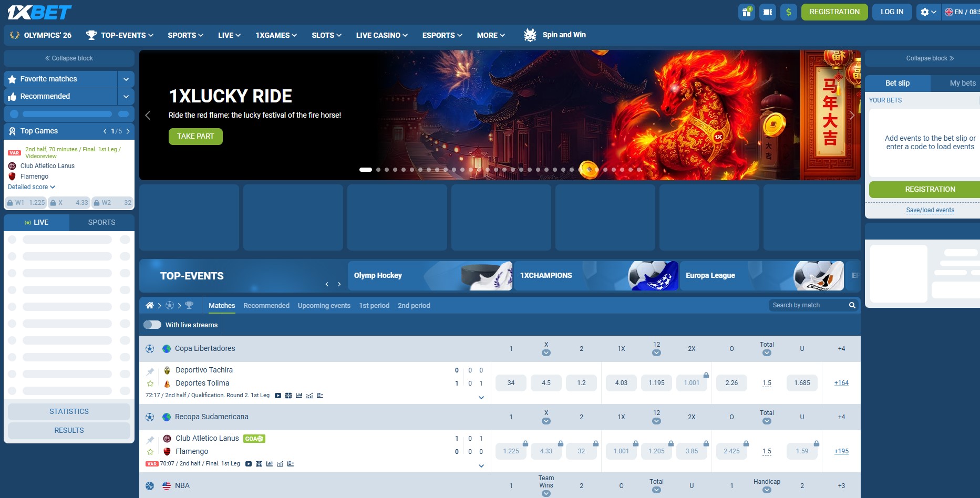Pin the Deportivo Tachira match
The width and height of the screenshot is (980, 498).
click(x=150, y=370)
